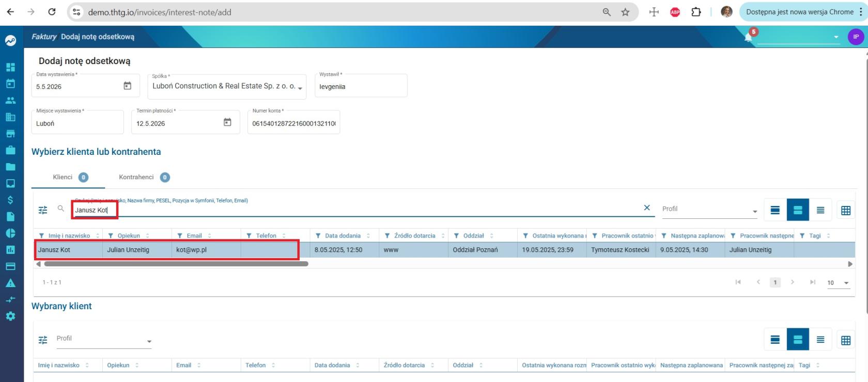Open the notifications bell icon

pos(748,38)
